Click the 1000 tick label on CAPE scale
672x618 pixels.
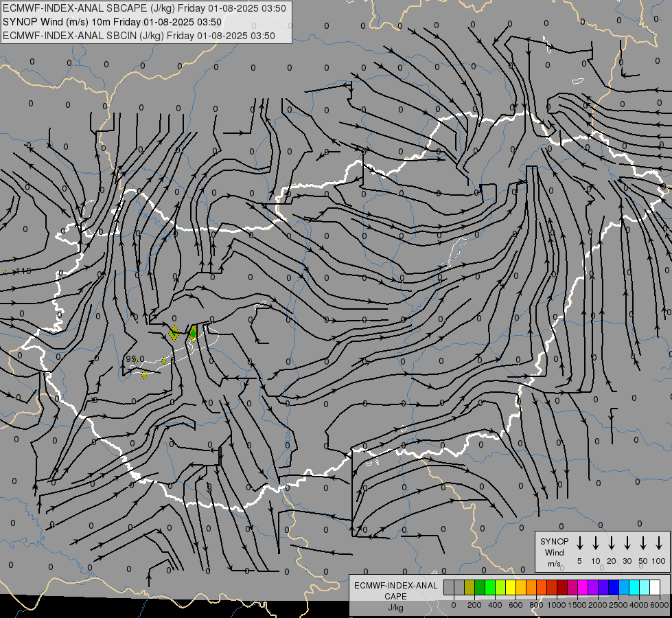556,605
